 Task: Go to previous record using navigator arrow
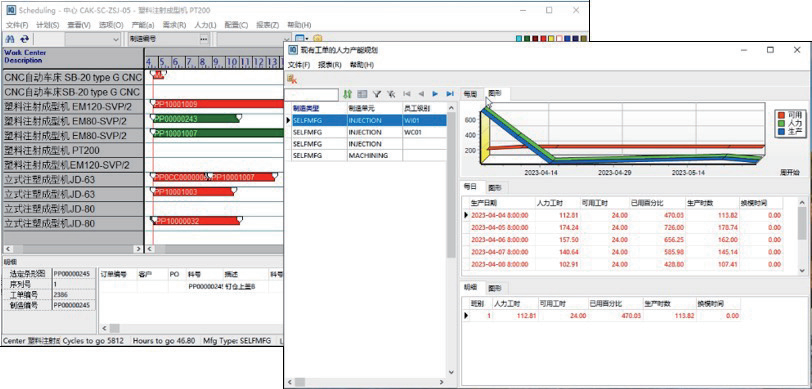(x=421, y=94)
